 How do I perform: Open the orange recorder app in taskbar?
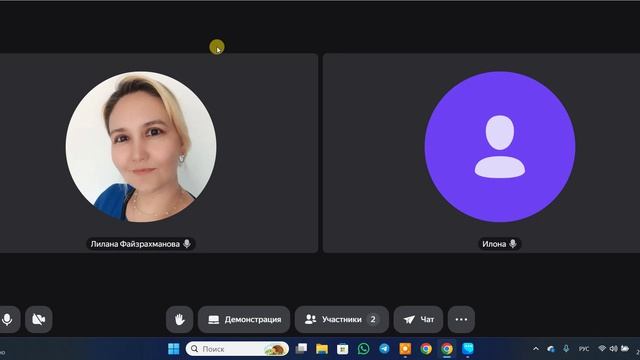405,349
